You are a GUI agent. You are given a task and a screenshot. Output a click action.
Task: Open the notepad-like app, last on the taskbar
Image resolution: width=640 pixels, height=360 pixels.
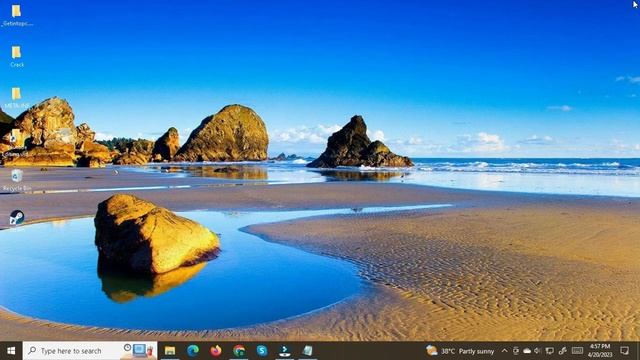point(308,351)
